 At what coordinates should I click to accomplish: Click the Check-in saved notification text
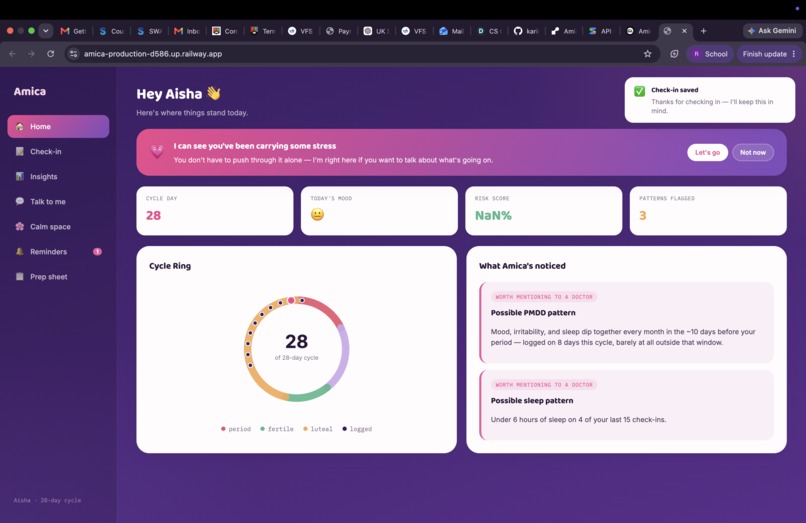(674, 90)
